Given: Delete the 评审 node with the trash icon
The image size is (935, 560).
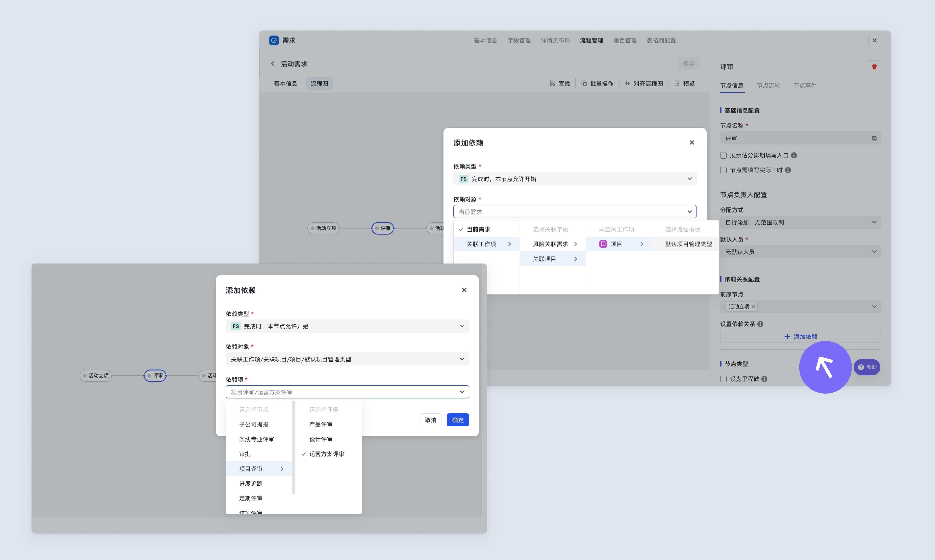Looking at the screenshot, I should coord(874,67).
